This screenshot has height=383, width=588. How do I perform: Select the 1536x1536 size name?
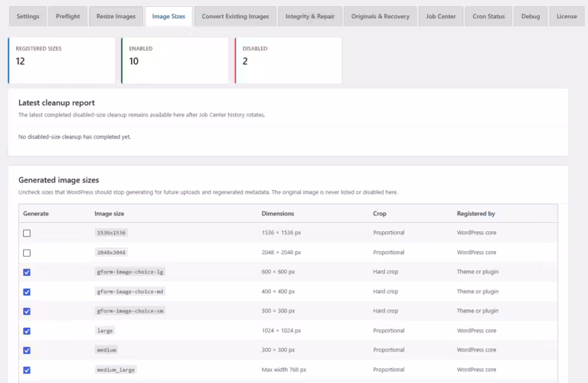(x=111, y=233)
